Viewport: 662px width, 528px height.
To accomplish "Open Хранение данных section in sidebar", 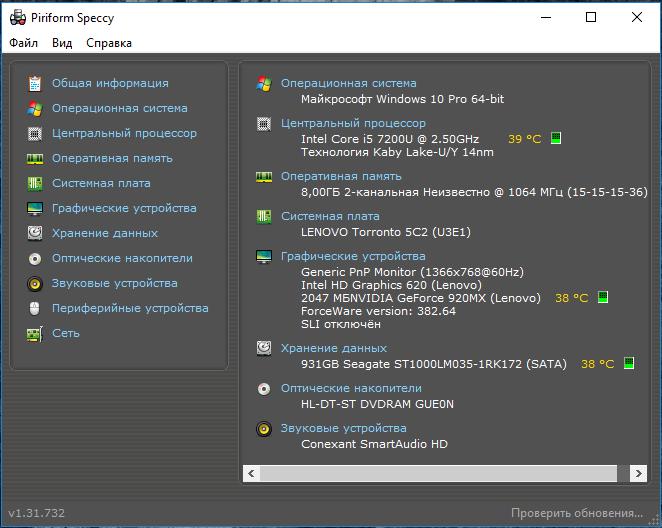I will click(x=105, y=233).
